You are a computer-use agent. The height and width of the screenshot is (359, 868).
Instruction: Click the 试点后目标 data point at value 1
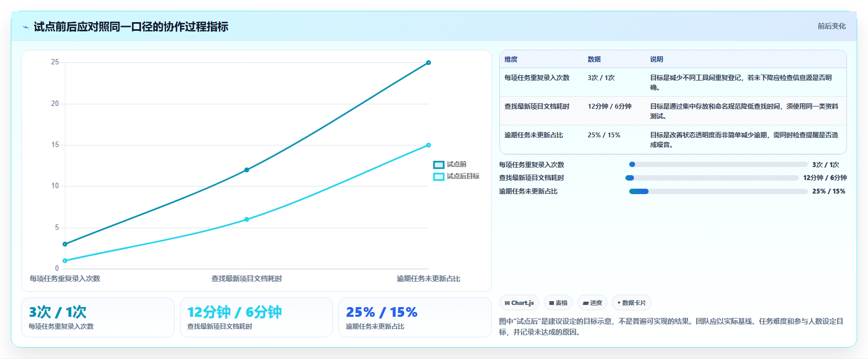coord(65,261)
